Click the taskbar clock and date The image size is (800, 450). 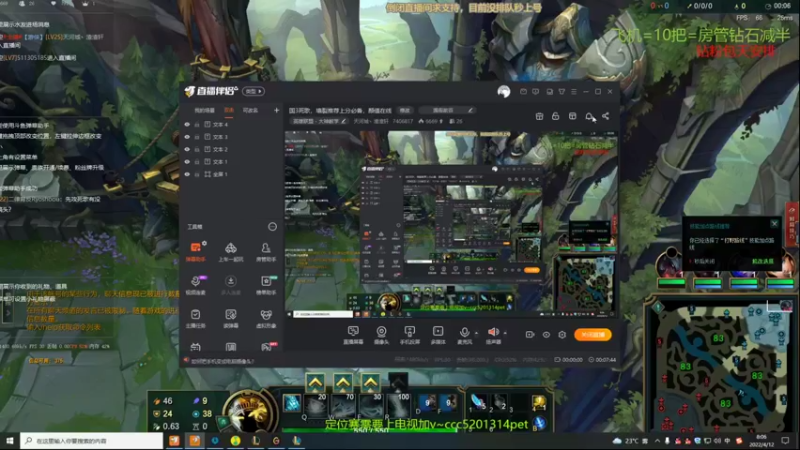pyautogui.click(x=761, y=441)
